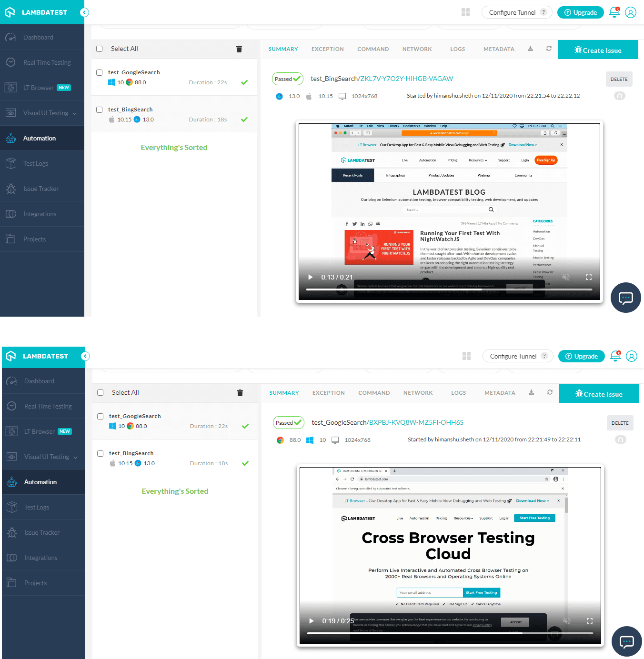Open Dashboard in bottom sidebar
Viewport: 644px width, 659px height.
tap(43, 381)
